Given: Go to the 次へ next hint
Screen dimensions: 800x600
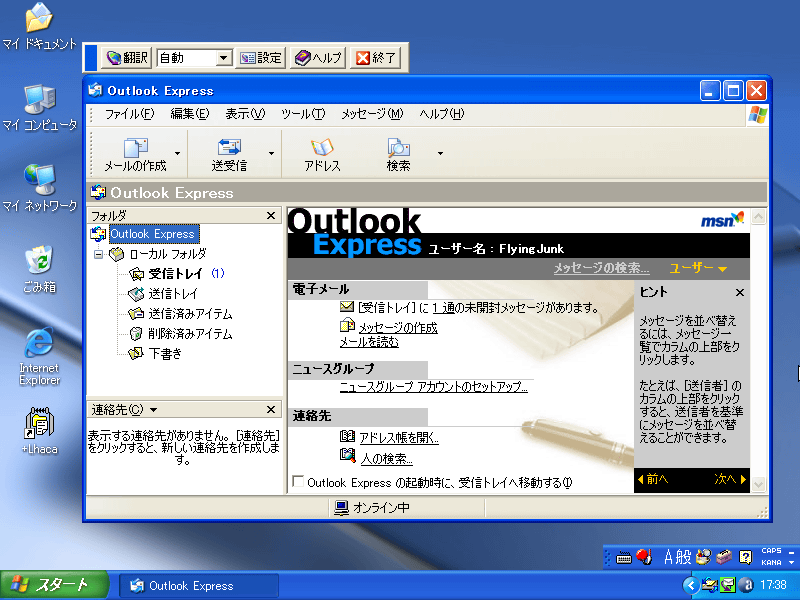Looking at the screenshot, I should pos(730,479).
